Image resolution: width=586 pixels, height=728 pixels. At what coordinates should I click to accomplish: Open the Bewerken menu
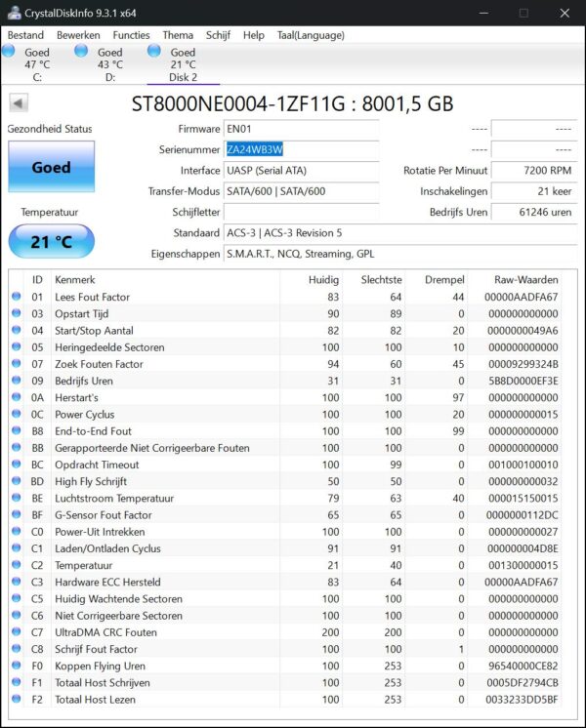[x=78, y=35]
